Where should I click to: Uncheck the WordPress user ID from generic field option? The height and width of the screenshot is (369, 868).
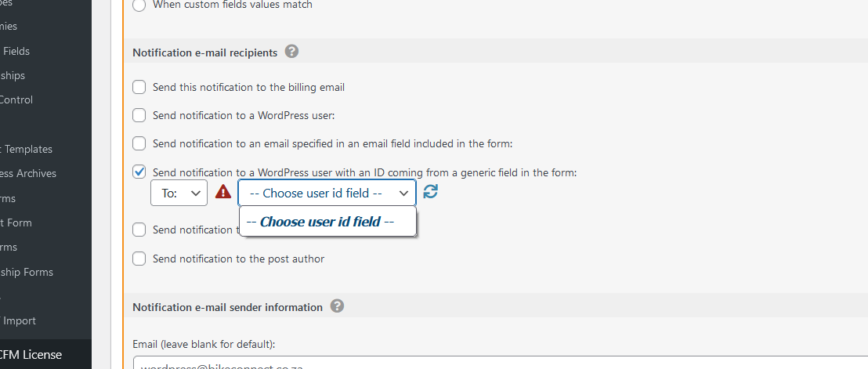click(139, 172)
